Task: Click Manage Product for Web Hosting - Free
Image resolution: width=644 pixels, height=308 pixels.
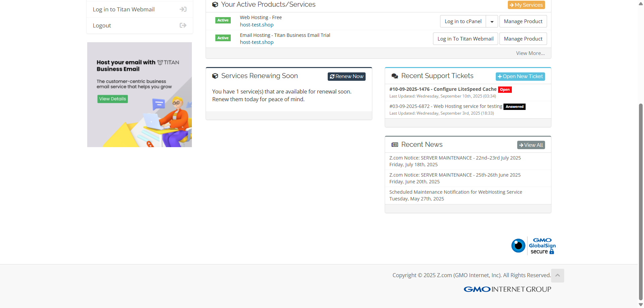Action: 523,21
